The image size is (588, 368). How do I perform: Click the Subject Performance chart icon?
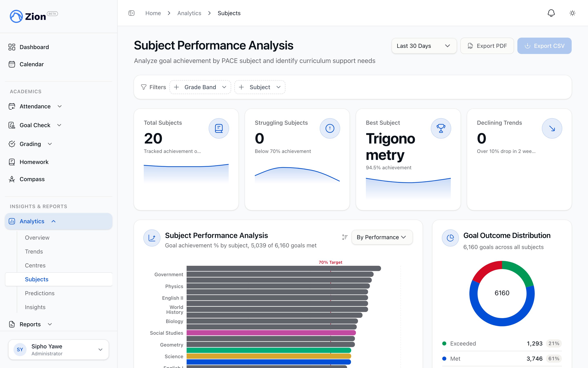pyautogui.click(x=152, y=238)
